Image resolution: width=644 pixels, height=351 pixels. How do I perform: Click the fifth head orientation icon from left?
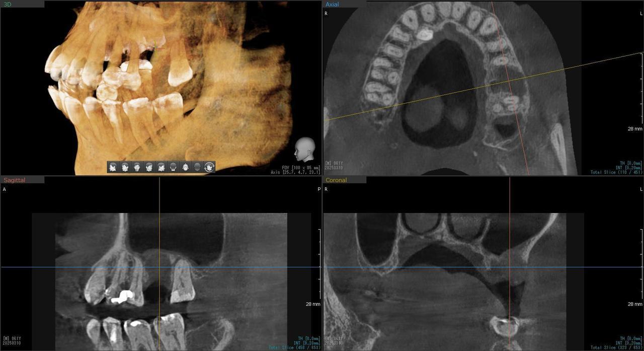[161, 167]
